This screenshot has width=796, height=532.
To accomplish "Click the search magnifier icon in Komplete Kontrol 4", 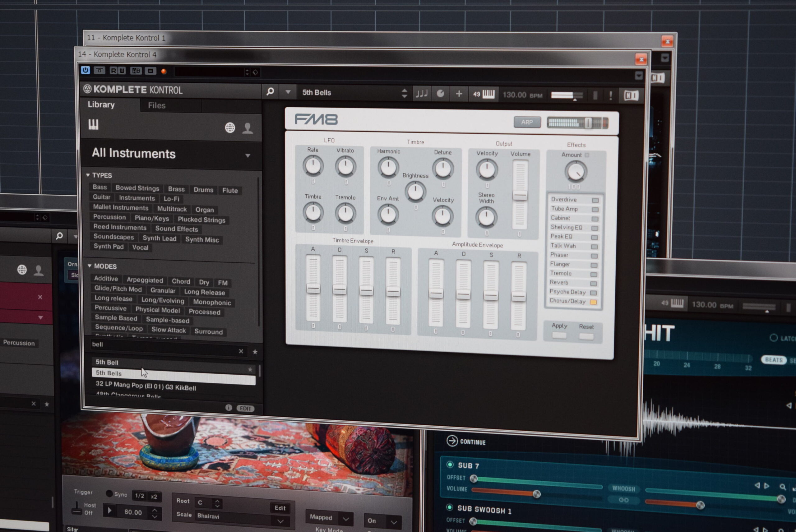I will [270, 91].
